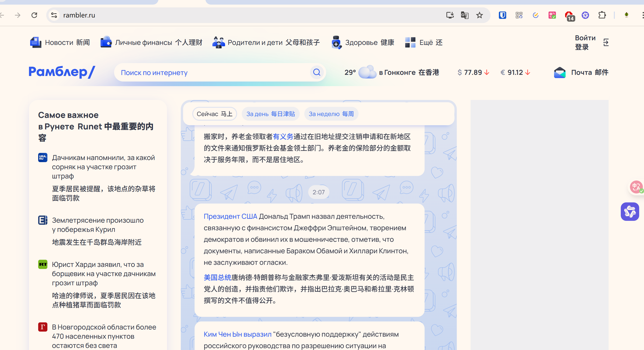The width and height of the screenshot is (644, 350).
Task: Bookmark this page with star icon
Action: point(479,15)
